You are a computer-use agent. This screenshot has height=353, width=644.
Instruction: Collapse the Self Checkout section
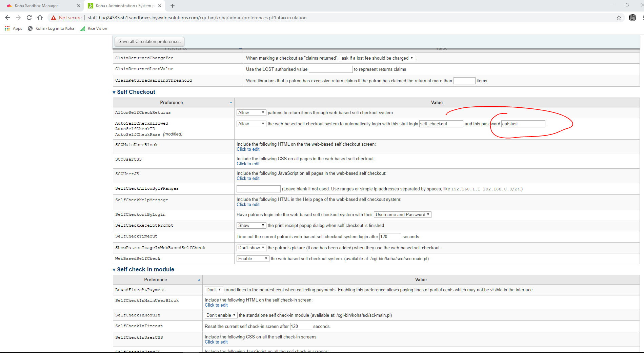(x=114, y=92)
